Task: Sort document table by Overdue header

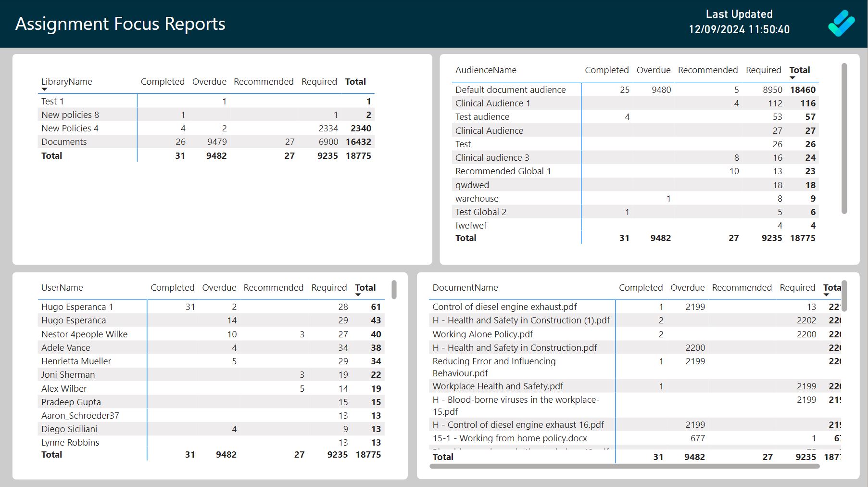Action: click(x=688, y=288)
